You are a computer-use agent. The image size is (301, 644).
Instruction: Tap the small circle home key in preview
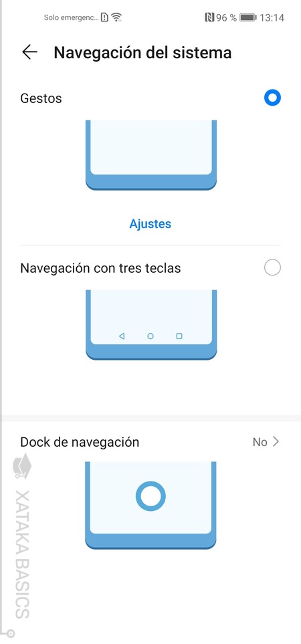tap(150, 336)
